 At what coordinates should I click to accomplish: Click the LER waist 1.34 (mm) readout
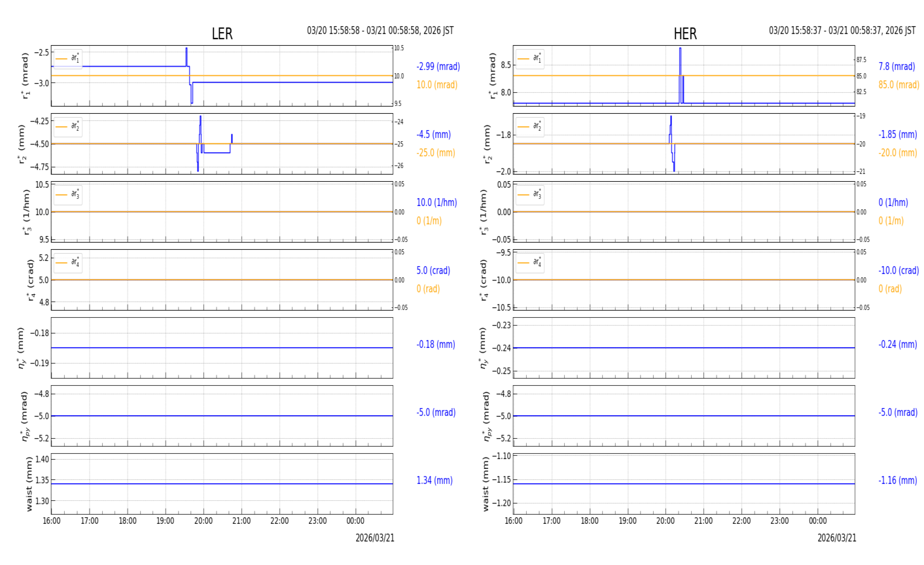(434, 481)
